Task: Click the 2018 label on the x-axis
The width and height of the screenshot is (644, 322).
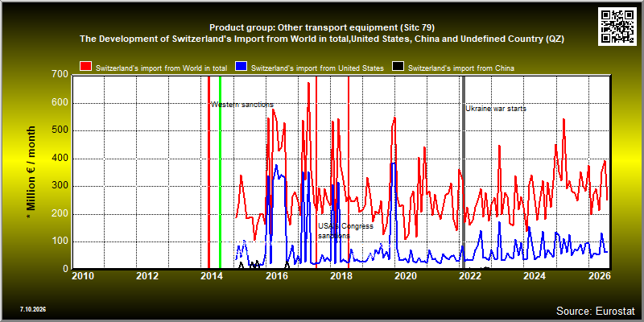Action: point(341,276)
